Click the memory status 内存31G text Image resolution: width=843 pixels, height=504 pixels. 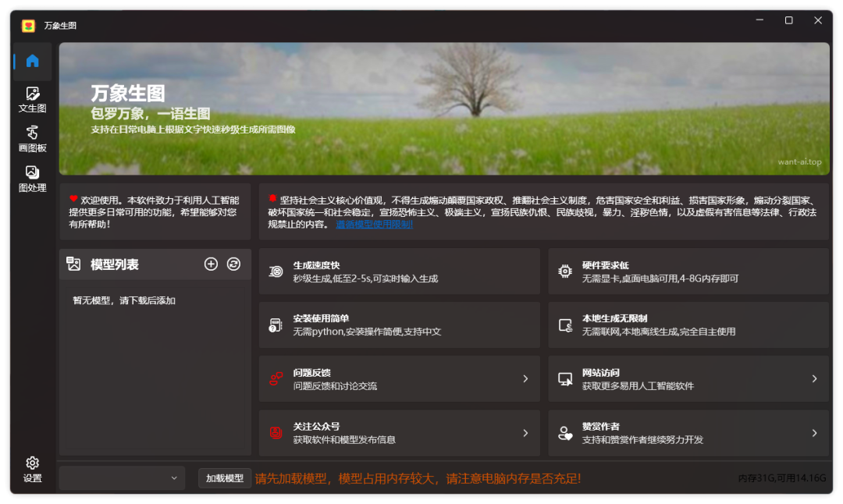782,477
